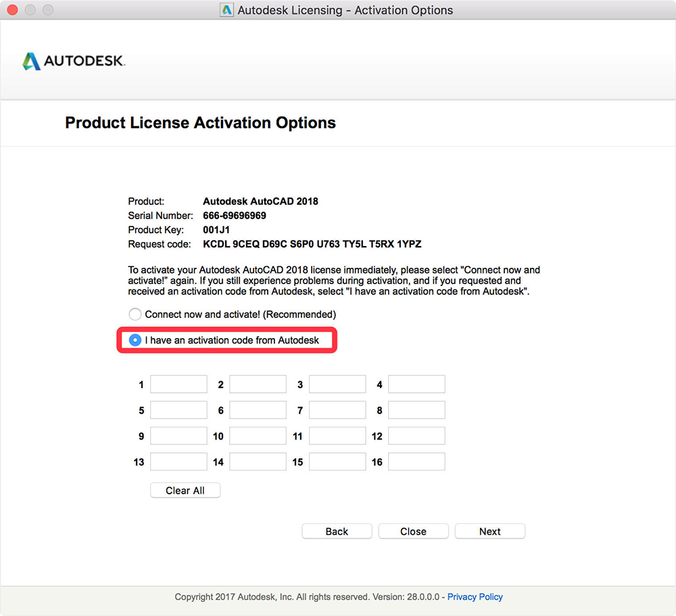The width and height of the screenshot is (676, 616).
Task: Click activation code field 4
Action: [x=416, y=384]
